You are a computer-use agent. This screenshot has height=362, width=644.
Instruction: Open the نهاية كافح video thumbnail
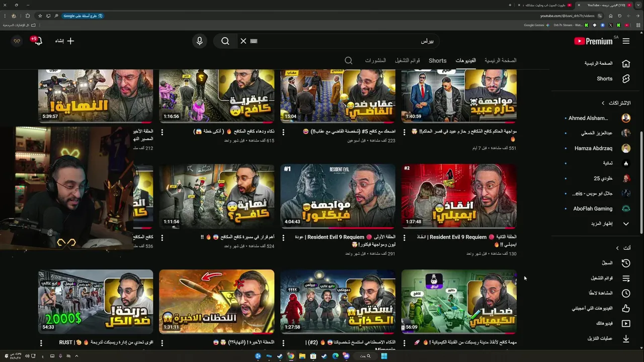point(216,196)
